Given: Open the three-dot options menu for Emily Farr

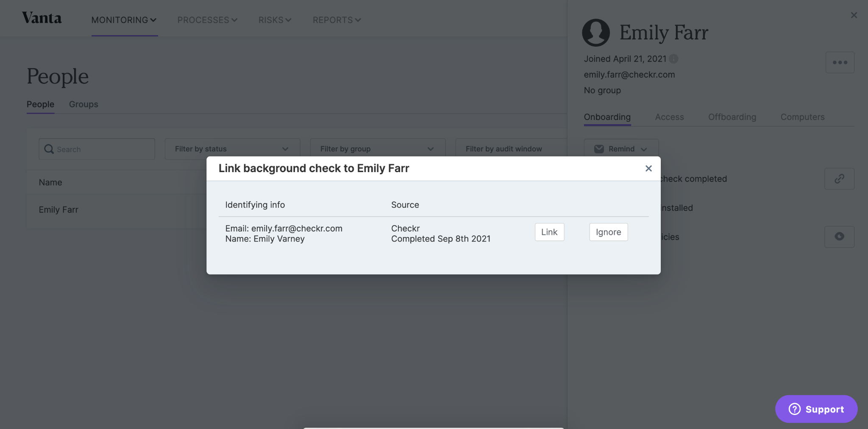Looking at the screenshot, I should [840, 62].
